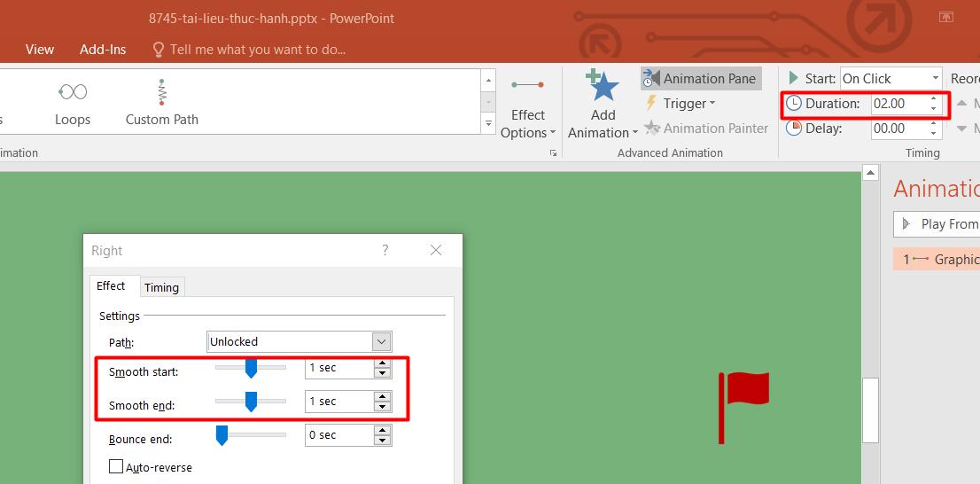Open the Add-Ins ribbon tab
This screenshot has height=484, width=980.
point(103,50)
